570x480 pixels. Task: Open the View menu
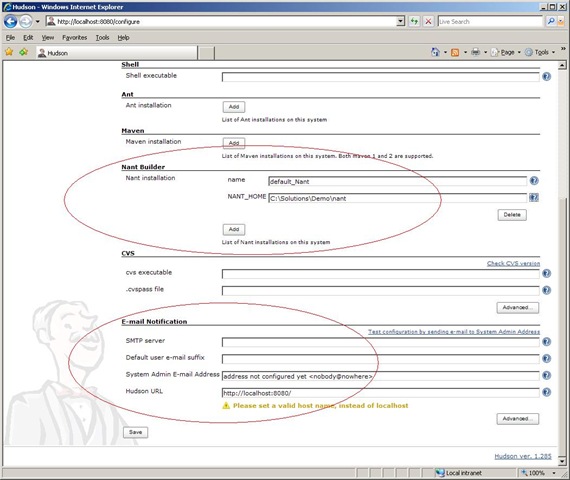point(48,37)
